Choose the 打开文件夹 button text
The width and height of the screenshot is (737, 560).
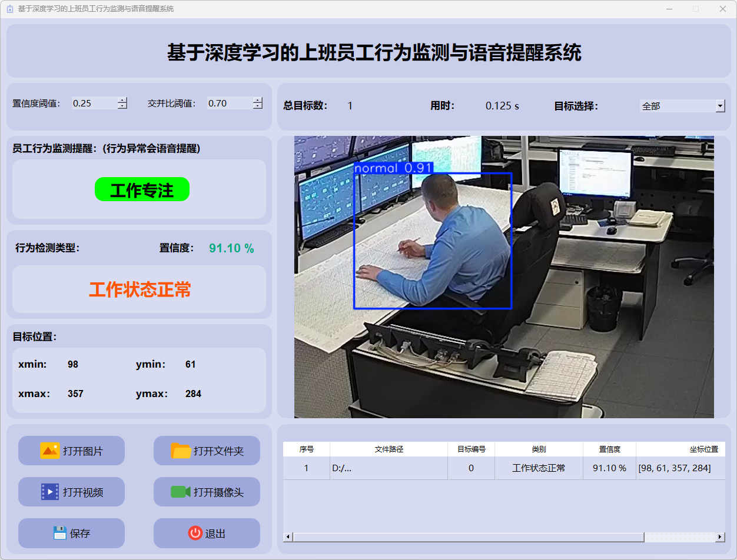218,451
